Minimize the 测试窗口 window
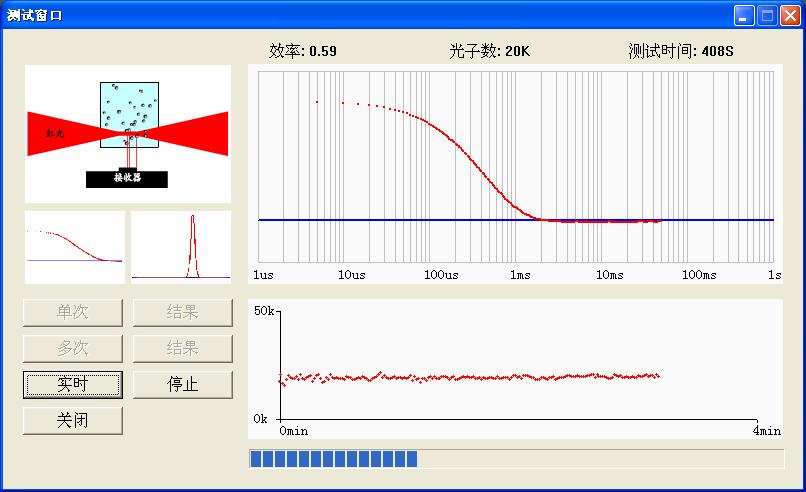 click(x=744, y=15)
